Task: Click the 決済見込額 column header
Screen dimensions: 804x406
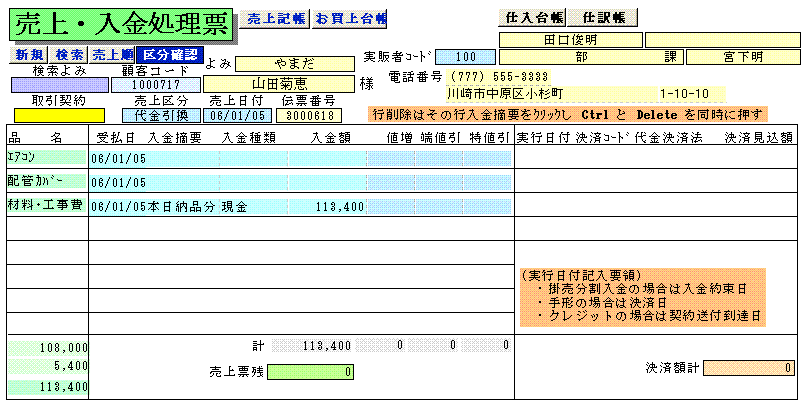Action: 759,137
